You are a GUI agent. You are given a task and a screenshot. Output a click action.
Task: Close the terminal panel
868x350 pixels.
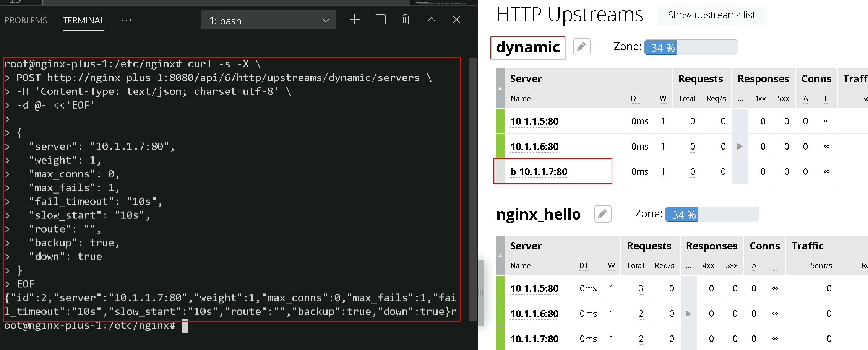[456, 20]
